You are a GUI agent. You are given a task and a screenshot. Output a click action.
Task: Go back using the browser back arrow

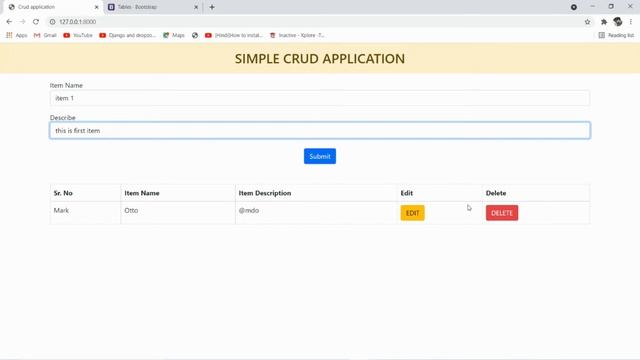click(9, 22)
